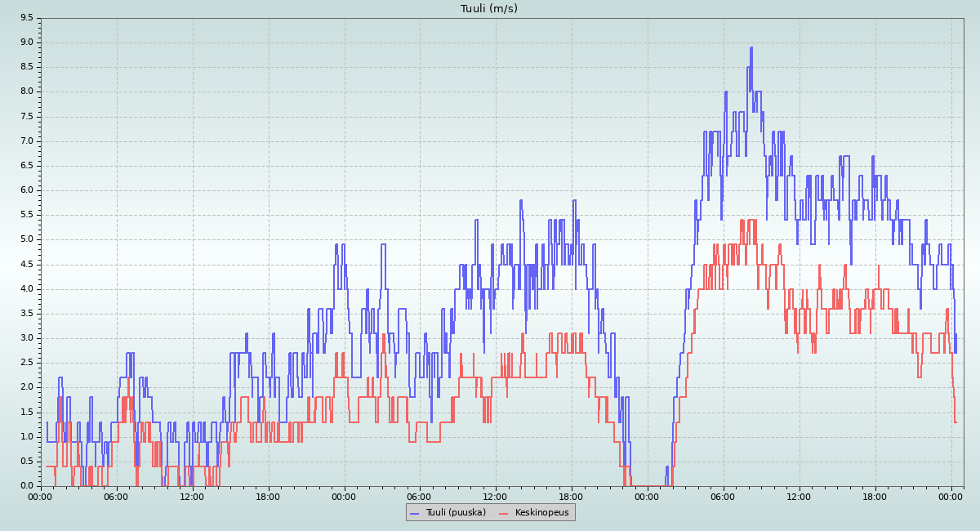The image size is (980, 531).
Task: Select the 2.5 y-axis tick label
Action: [x=26, y=363]
